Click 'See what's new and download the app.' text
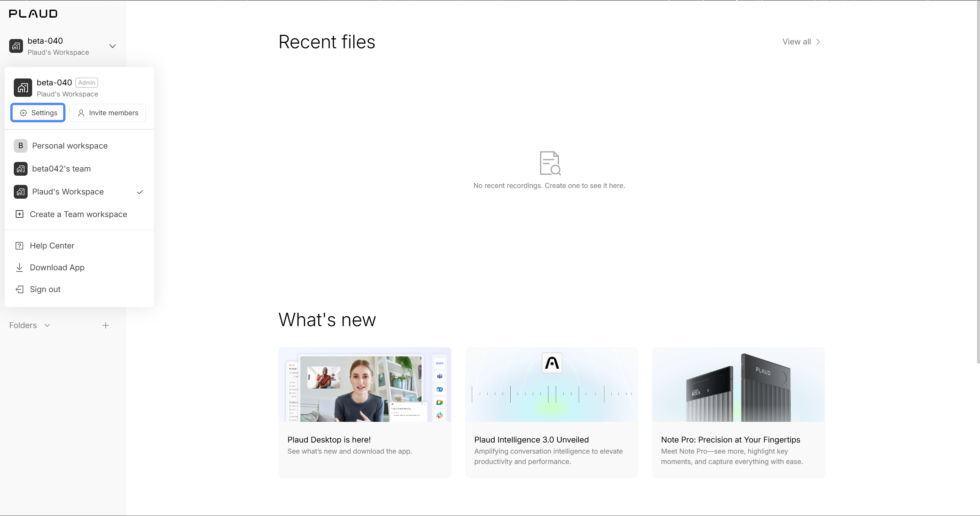This screenshot has width=980, height=516. pos(350,451)
